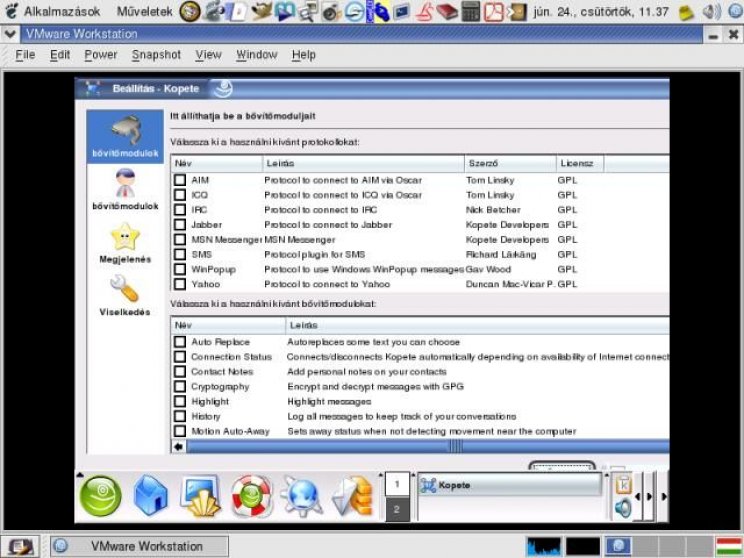The image size is (744, 558).
Task: Switch to virtual desktop 1
Action: [x=397, y=484]
